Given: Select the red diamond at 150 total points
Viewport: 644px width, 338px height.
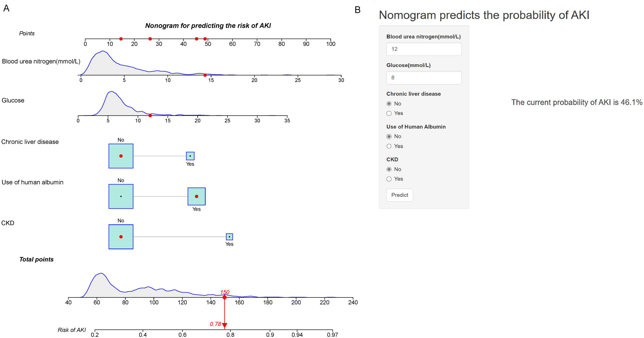Looking at the screenshot, I should 224,298.
